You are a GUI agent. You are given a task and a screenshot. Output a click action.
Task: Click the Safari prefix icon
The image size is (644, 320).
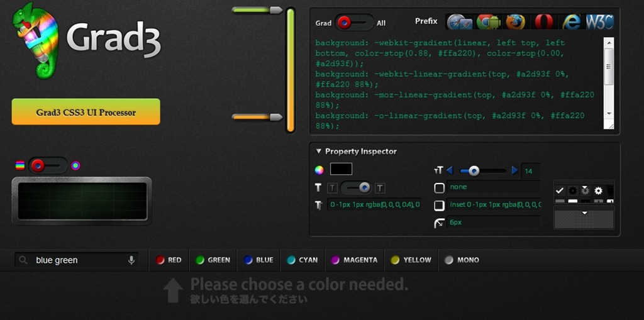[x=460, y=23]
